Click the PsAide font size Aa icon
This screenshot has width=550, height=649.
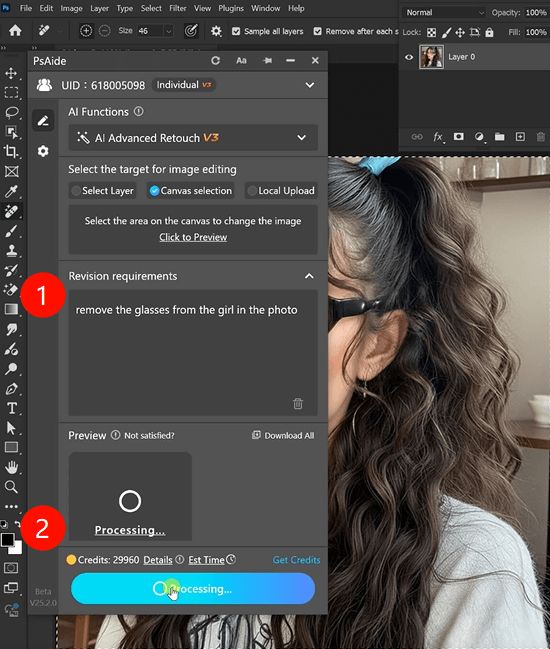click(241, 61)
